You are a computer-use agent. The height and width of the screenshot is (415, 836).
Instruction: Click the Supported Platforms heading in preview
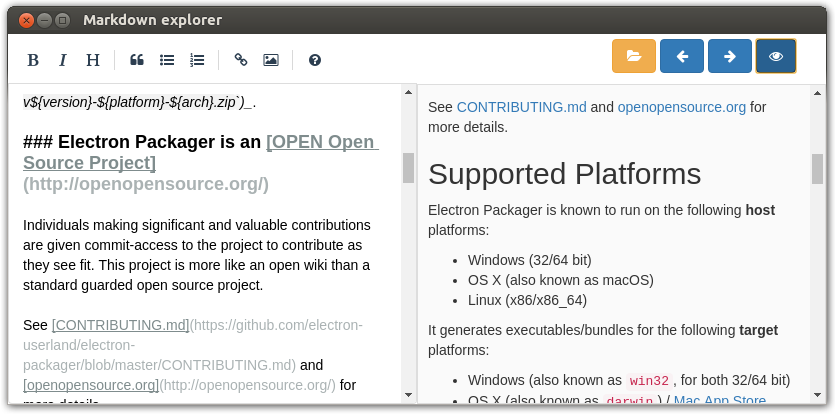tap(565, 174)
